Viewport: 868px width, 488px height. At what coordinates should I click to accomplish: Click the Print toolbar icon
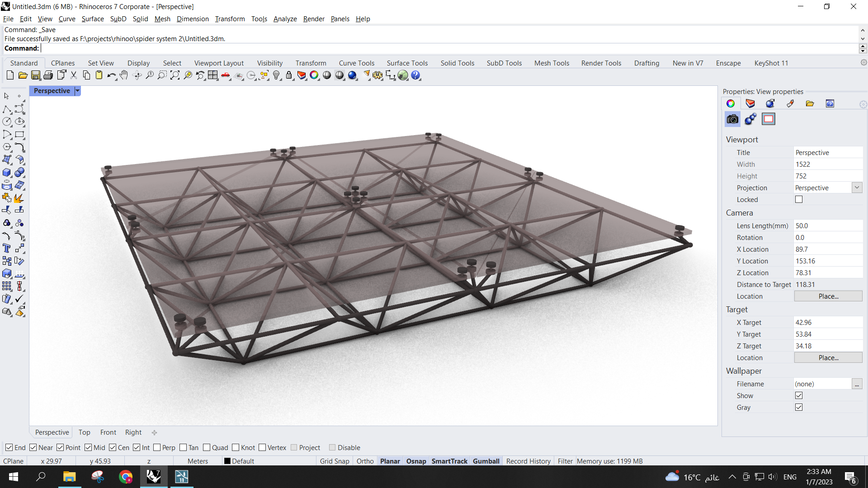(x=48, y=75)
